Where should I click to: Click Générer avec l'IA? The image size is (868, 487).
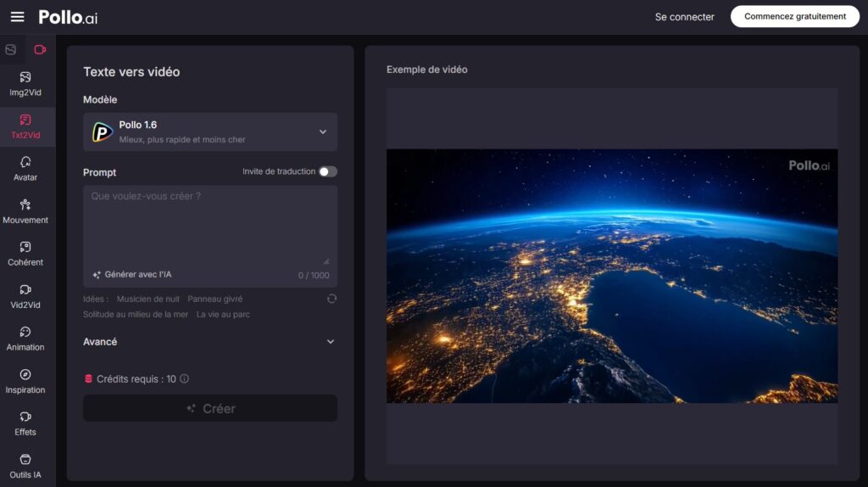131,275
